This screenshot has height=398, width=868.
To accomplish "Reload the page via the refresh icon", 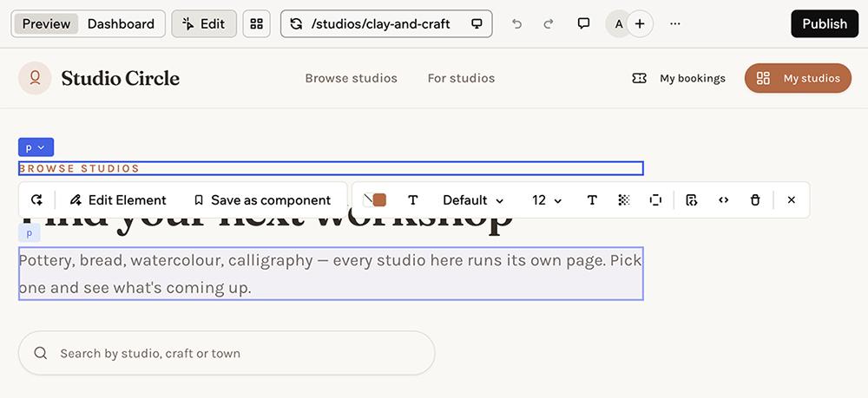I will [x=296, y=23].
